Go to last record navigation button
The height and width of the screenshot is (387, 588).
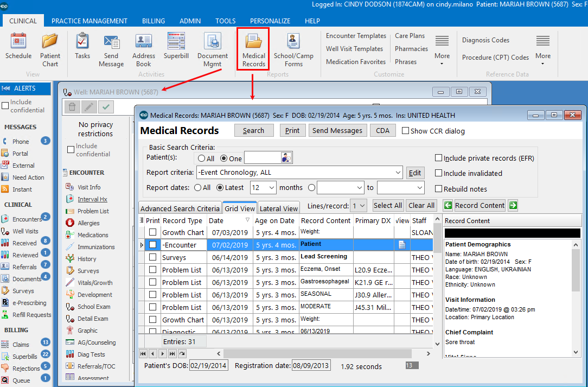click(172, 353)
